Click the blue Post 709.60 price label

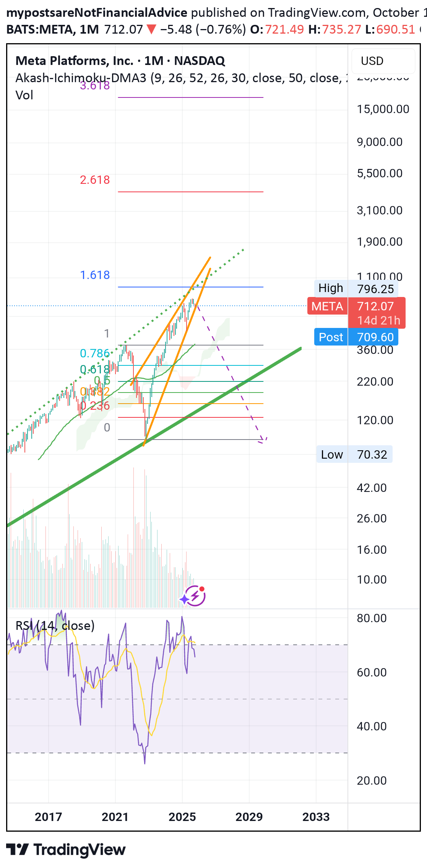[356, 337]
